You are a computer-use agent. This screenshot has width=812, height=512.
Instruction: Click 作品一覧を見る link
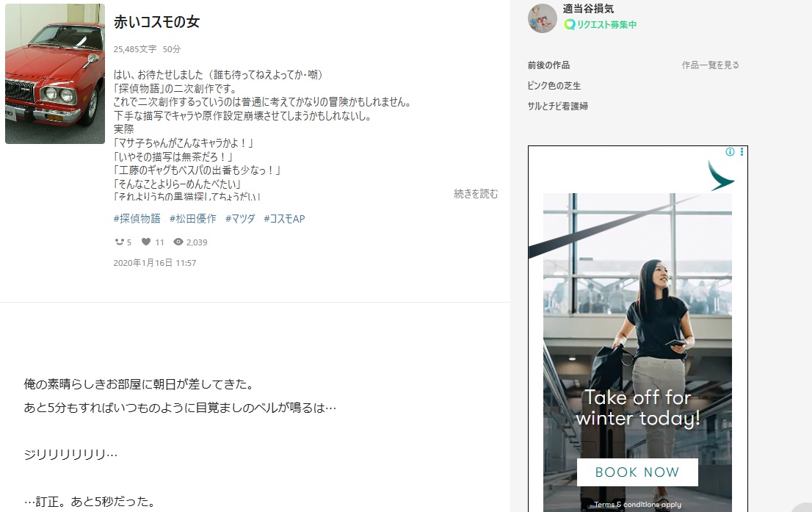pos(710,65)
